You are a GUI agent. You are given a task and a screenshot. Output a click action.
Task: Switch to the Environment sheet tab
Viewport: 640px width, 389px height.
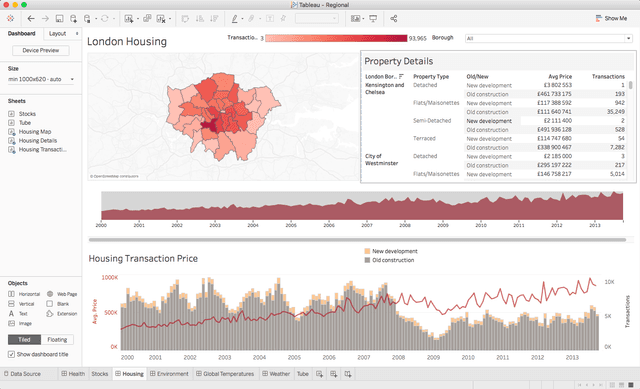169,374
